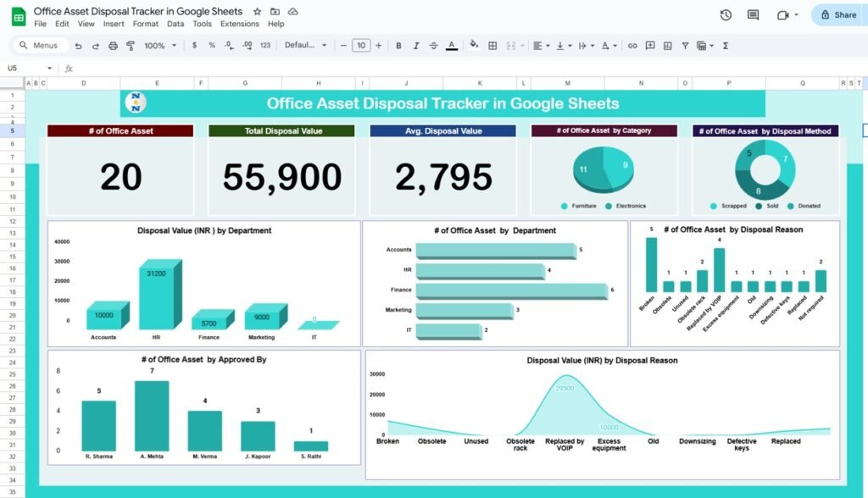
Task: Increase decimal places
Action: (x=248, y=46)
